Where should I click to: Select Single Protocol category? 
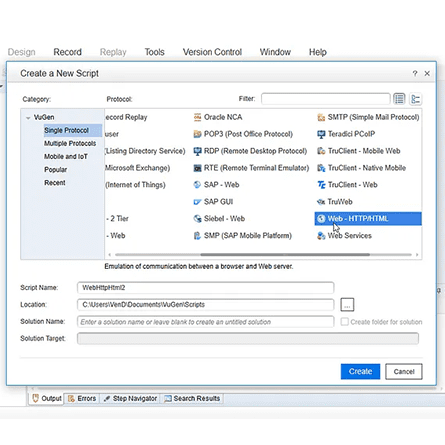coord(72,130)
